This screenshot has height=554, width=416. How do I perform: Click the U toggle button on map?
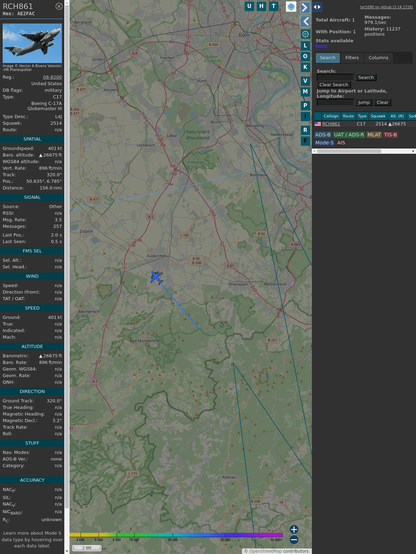tap(249, 6)
